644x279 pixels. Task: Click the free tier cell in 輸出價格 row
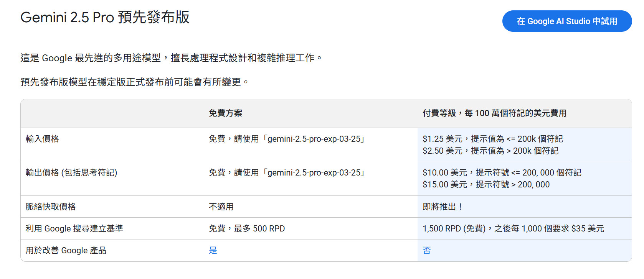[x=286, y=172]
